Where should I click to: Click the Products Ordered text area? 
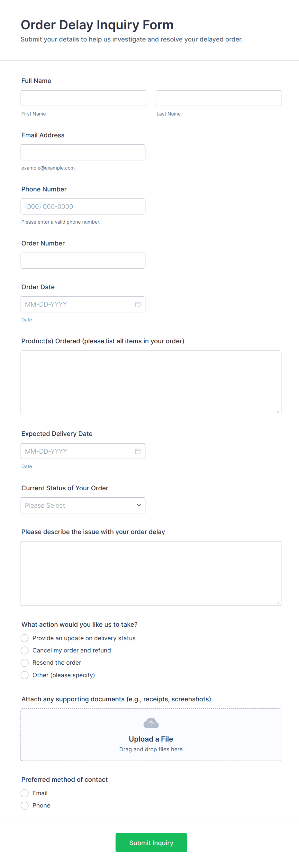coord(151,383)
